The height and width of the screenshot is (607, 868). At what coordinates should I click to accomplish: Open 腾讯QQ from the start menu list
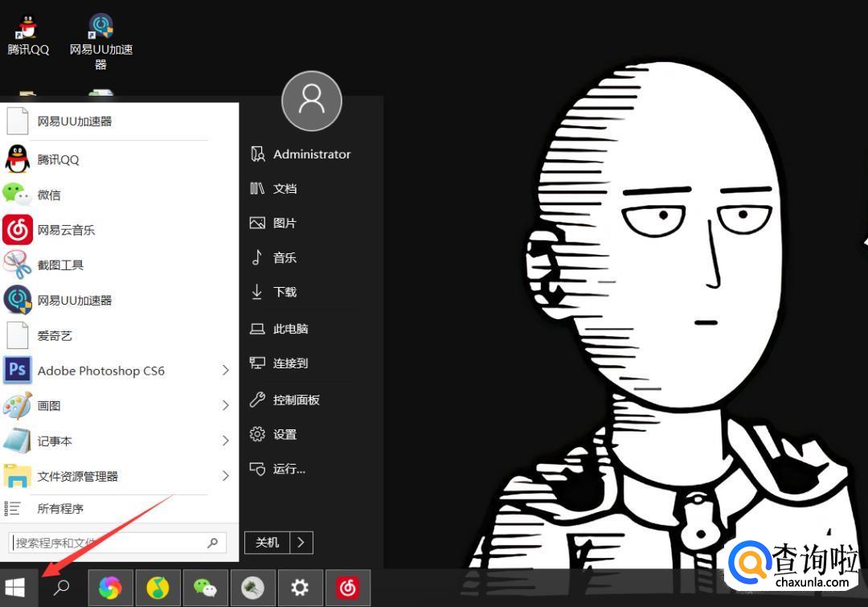[58, 159]
